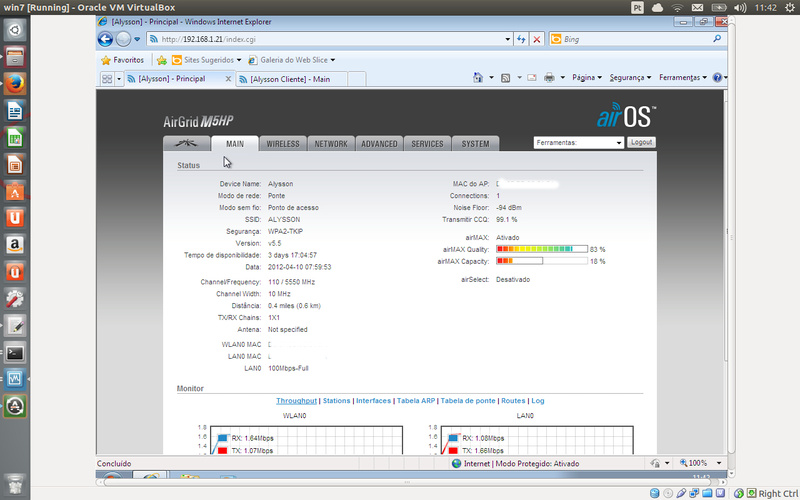Open System Settings wrench icon in dock
Image resolution: width=800 pixels, height=500 pixels.
(x=15, y=299)
